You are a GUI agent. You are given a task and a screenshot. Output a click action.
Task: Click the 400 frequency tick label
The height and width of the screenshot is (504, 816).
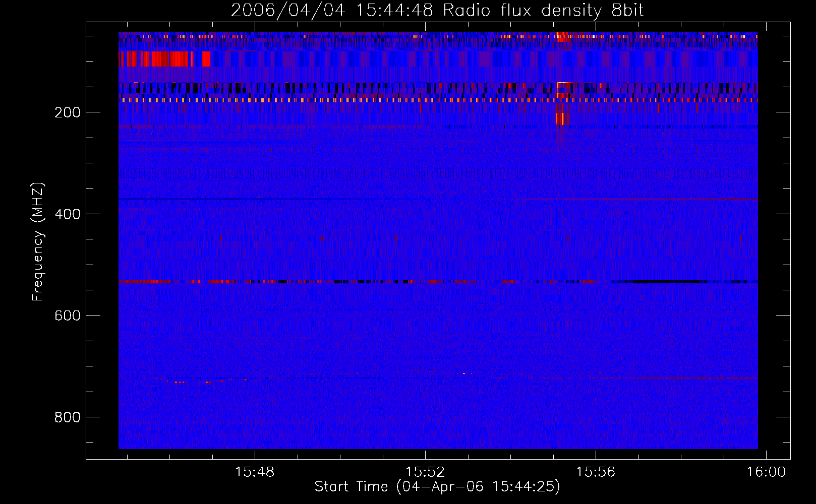pos(68,214)
